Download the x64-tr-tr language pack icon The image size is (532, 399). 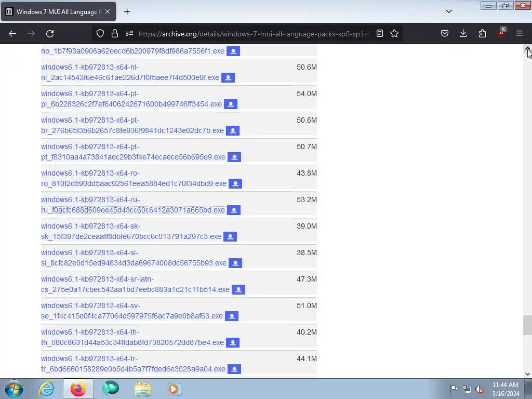pyautogui.click(x=234, y=369)
